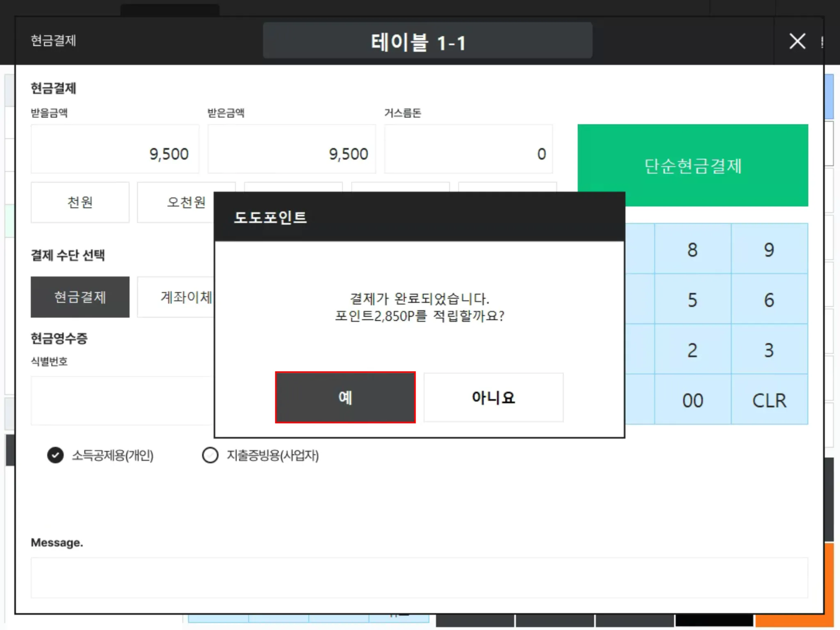Click the Message text field
Viewport: 840px width, 630px height.
[x=418, y=577]
